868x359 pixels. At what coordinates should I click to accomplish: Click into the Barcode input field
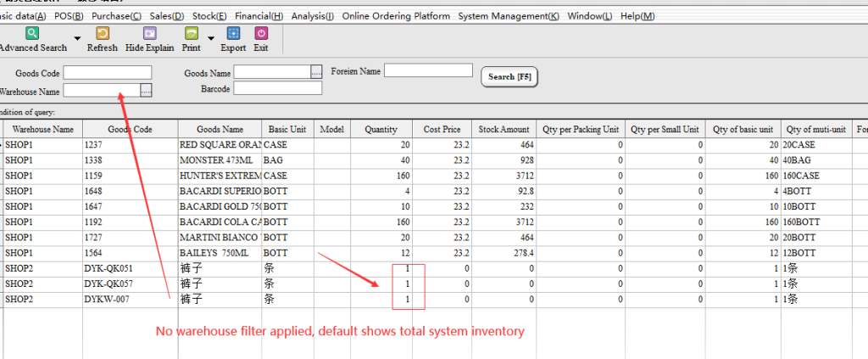[x=277, y=88]
